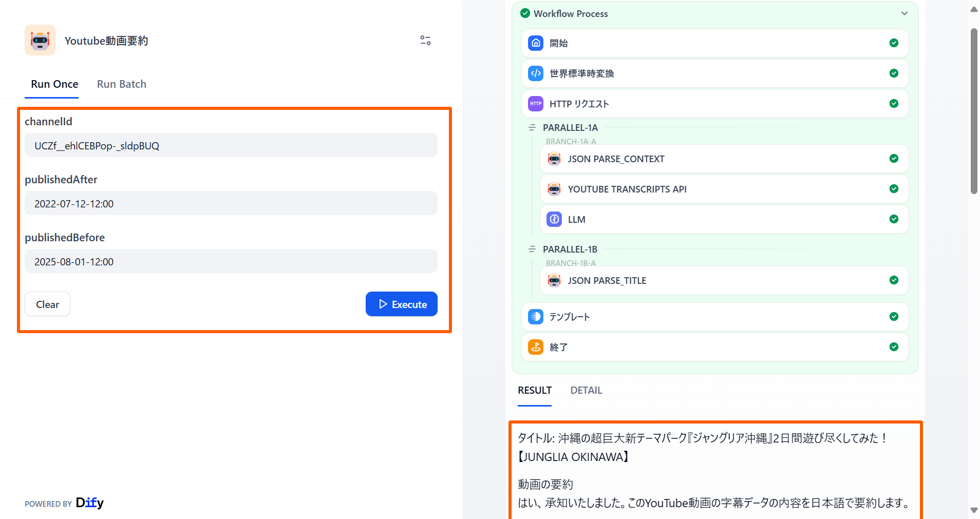Click the テンプレート template node icon
Screen dimensions: 980x519
[536, 317]
